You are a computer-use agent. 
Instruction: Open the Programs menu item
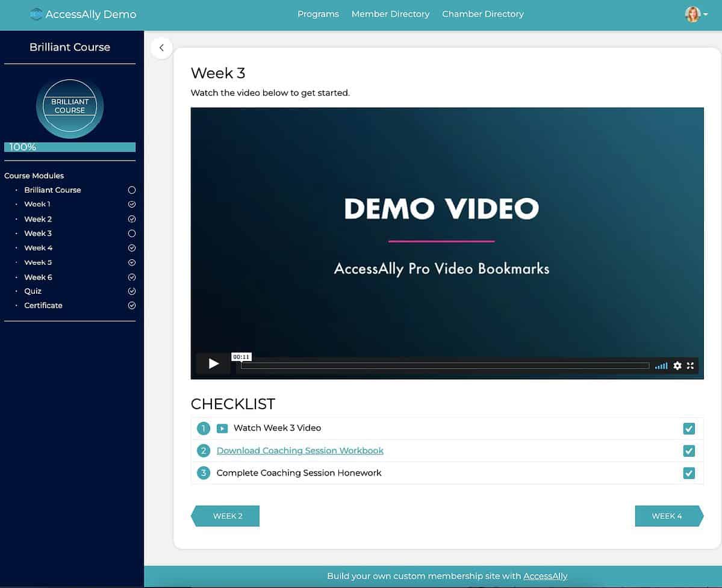click(x=318, y=13)
